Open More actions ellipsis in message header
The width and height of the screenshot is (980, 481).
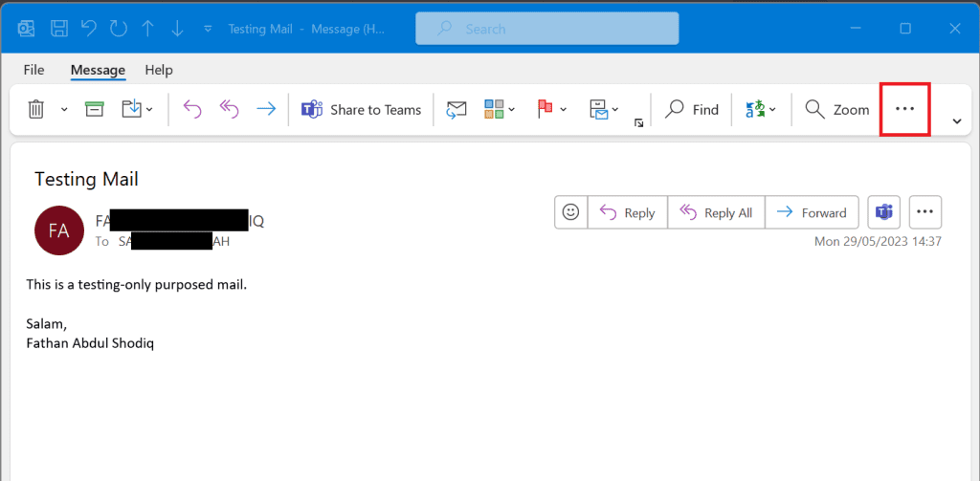(x=925, y=212)
